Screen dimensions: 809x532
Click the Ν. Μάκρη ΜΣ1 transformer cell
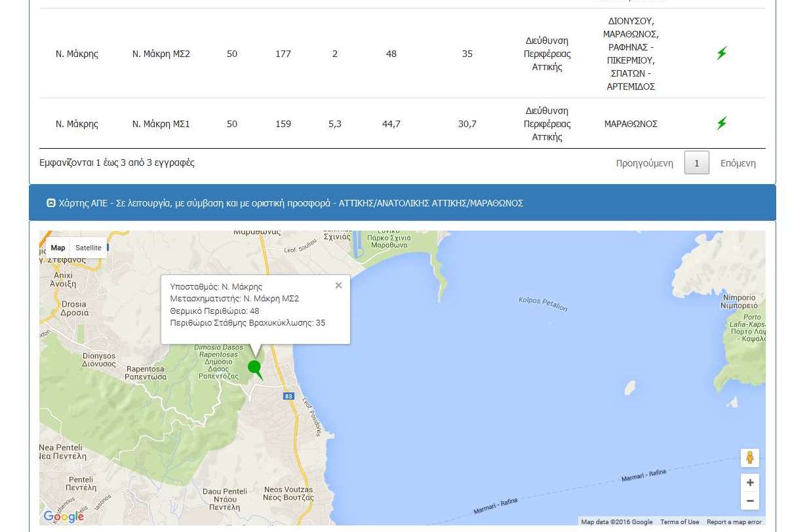(161, 124)
